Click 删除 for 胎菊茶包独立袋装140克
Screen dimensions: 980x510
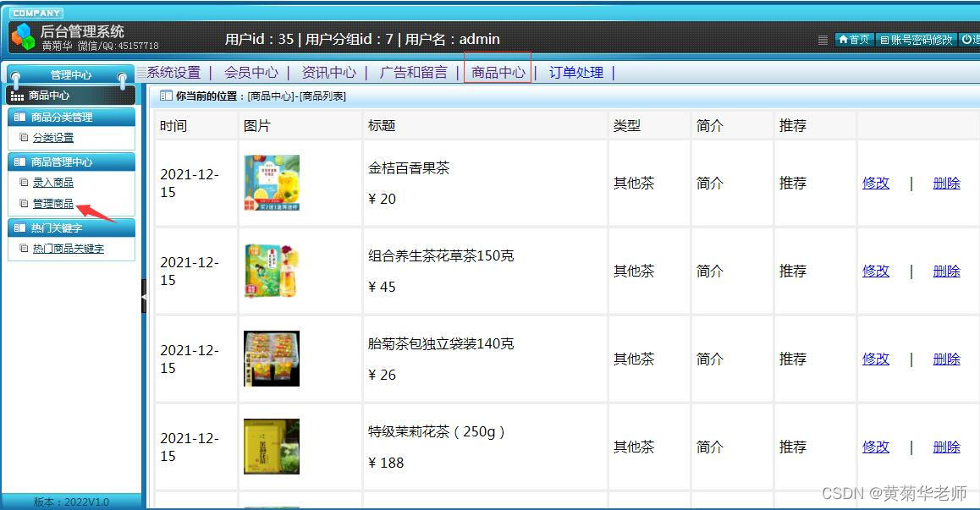(946, 359)
